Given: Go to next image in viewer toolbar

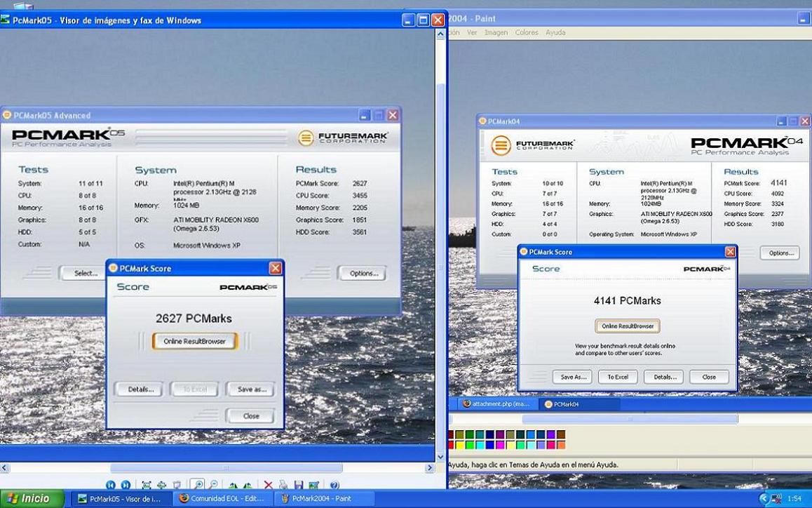Looking at the screenshot, I should pyautogui.click(x=126, y=485).
